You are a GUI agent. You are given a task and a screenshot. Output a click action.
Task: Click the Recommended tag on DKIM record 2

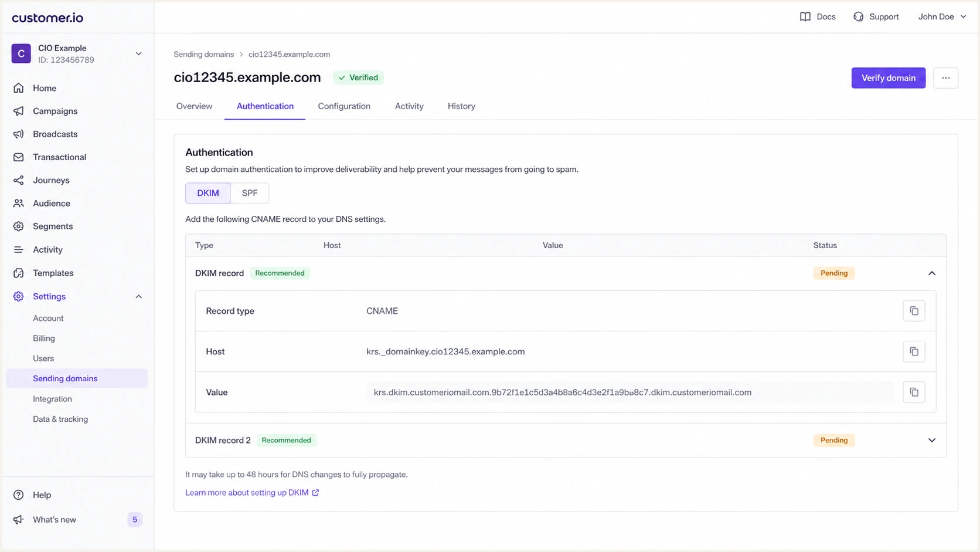pyautogui.click(x=286, y=440)
